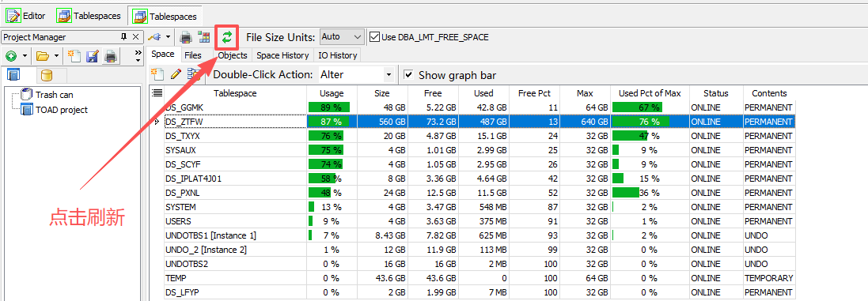The height and width of the screenshot is (301, 868).
Task: Select the DS_LFYP tablespace name
Action: click(x=183, y=293)
